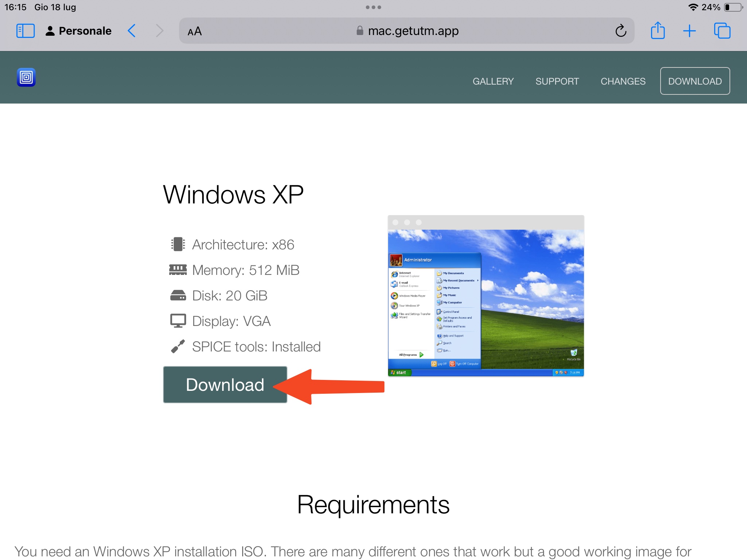747x560 pixels.
Task: Select the 'SPICE tools: Installed' text
Action: pyautogui.click(x=256, y=347)
